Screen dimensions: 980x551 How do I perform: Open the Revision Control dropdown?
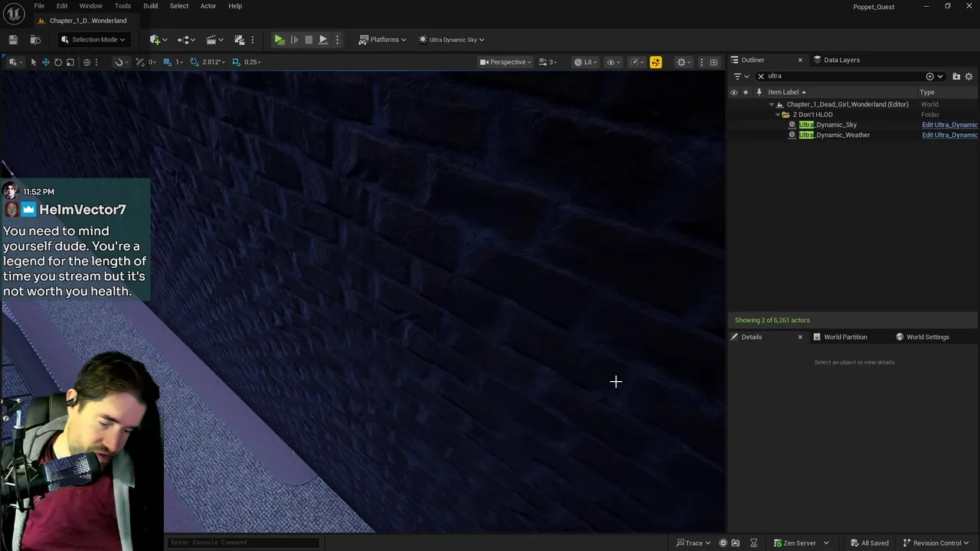point(937,543)
